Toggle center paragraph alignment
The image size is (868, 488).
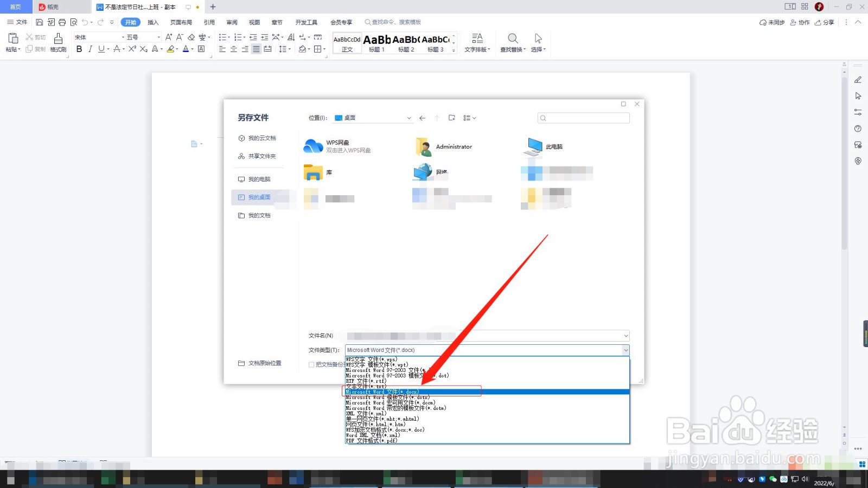pyautogui.click(x=233, y=49)
